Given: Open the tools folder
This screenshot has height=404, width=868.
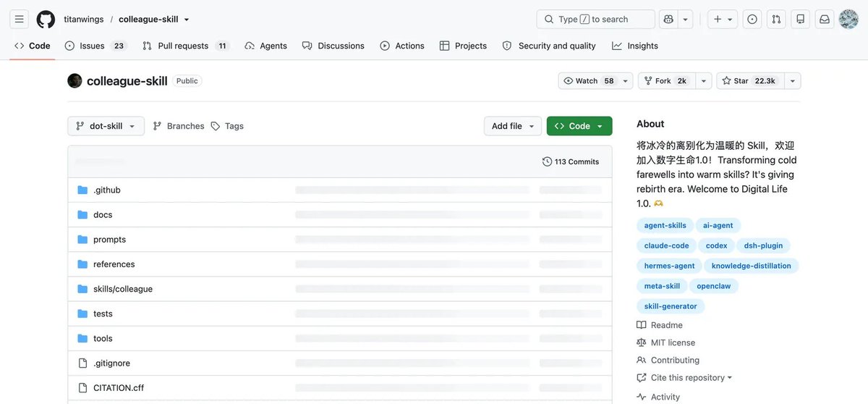Looking at the screenshot, I should (103, 338).
